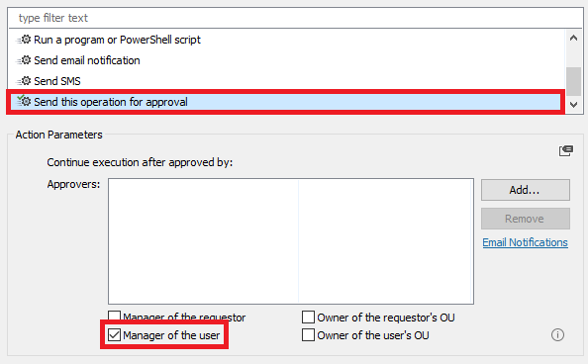Tick Owner of the user's OU
Image resolution: width=588 pixels, height=364 pixels.
pos(308,334)
